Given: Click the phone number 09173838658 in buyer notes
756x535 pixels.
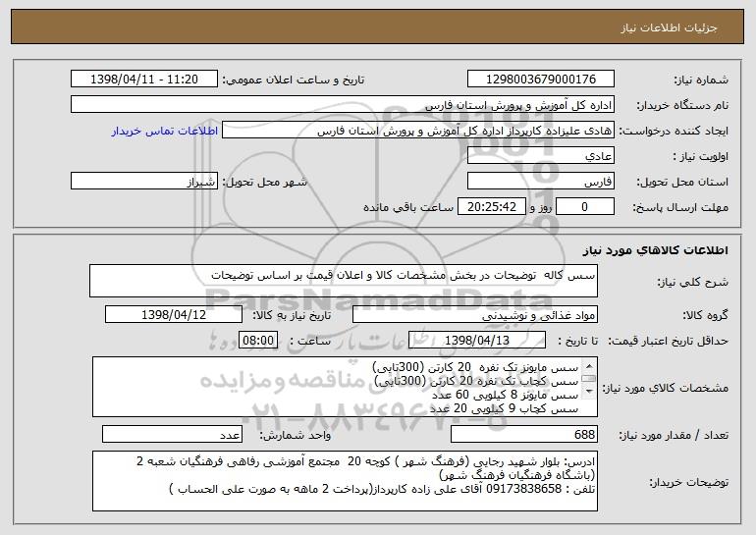Looking at the screenshot, I should coord(523,489).
